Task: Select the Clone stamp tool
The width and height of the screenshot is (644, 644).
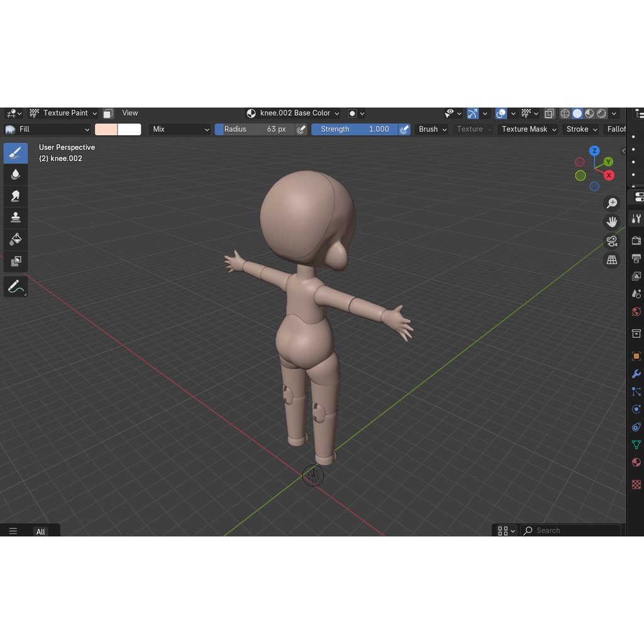Action: (x=16, y=218)
